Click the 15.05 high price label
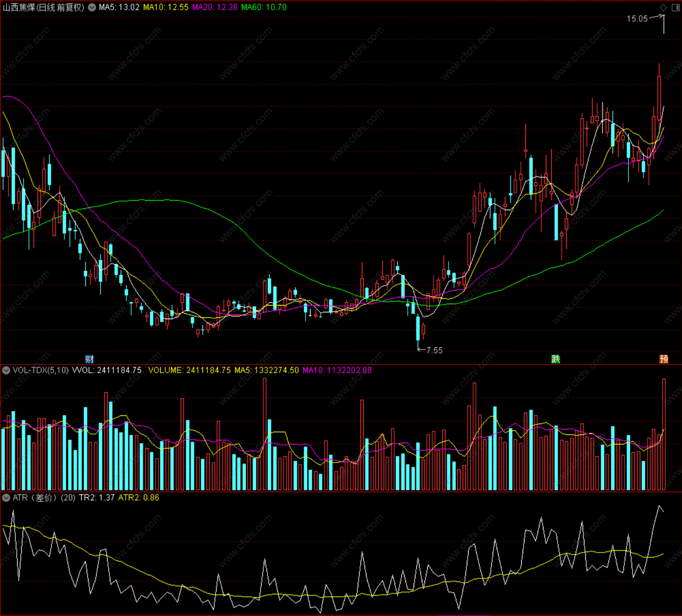The width and height of the screenshot is (682, 616). tap(637, 19)
